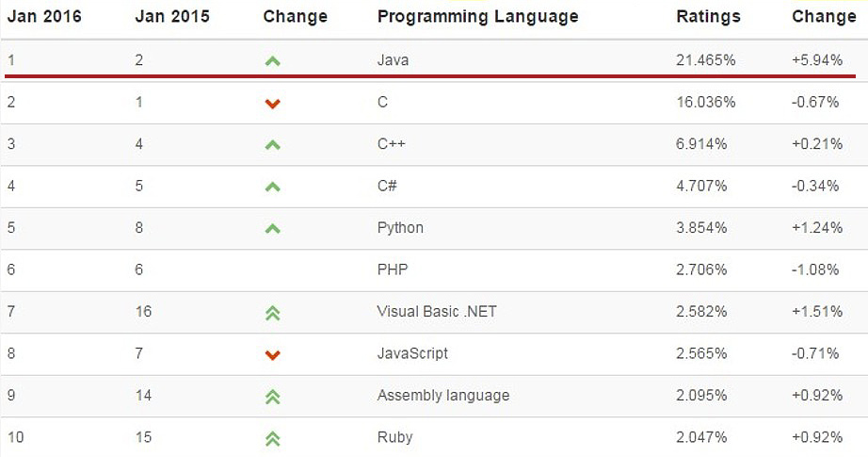Image resolution: width=868 pixels, height=457 pixels.
Task: Click the Jan 2015 column header
Action: (x=172, y=16)
